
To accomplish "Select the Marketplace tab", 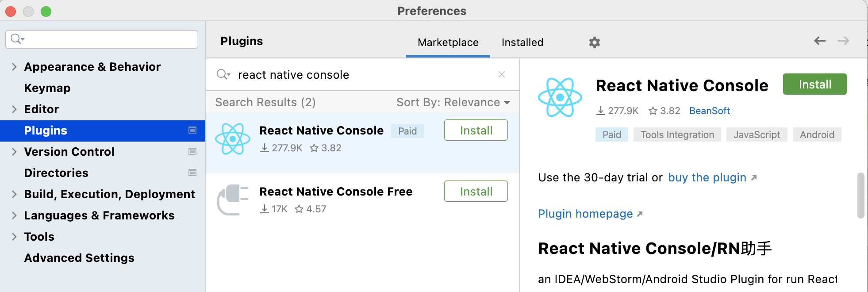I will [448, 42].
